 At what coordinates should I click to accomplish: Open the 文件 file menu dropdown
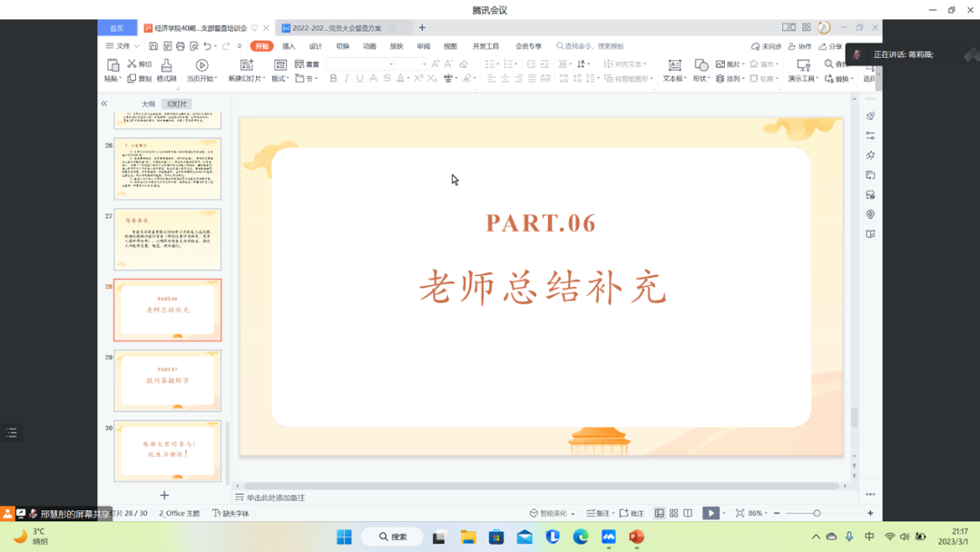tap(122, 46)
